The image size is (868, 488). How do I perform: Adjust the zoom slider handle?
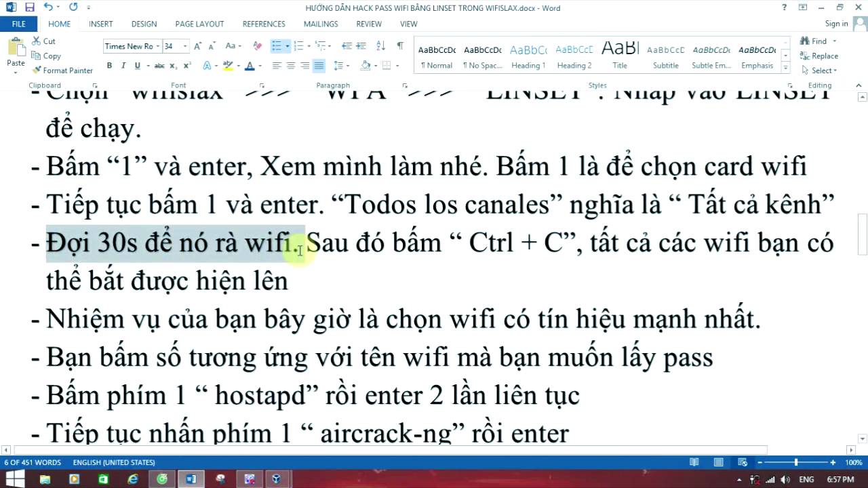pos(796,462)
